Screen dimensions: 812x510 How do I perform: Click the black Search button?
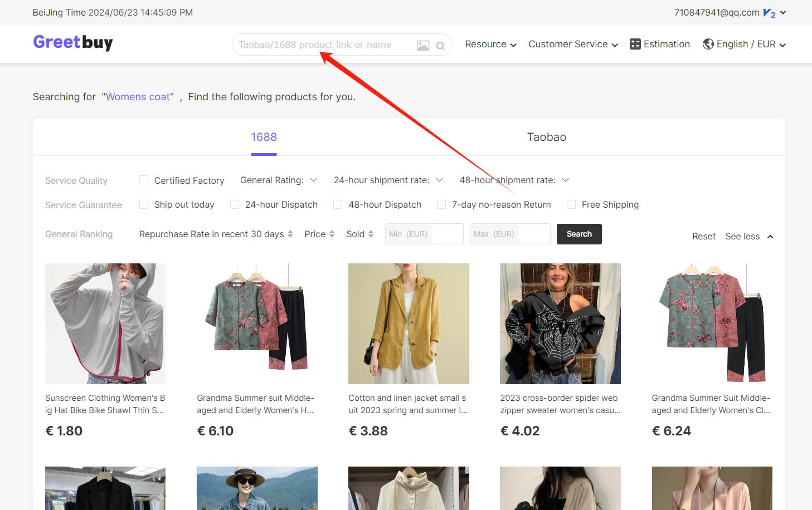[579, 234]
